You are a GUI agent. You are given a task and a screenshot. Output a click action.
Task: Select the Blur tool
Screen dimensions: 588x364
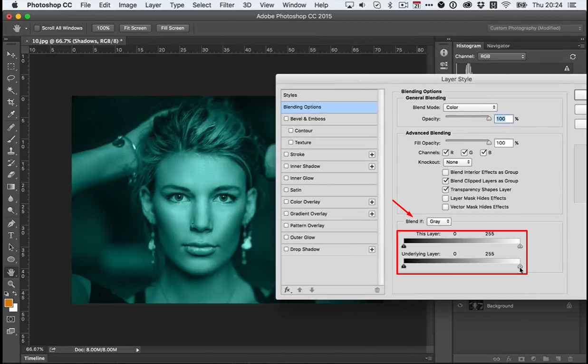11,199
